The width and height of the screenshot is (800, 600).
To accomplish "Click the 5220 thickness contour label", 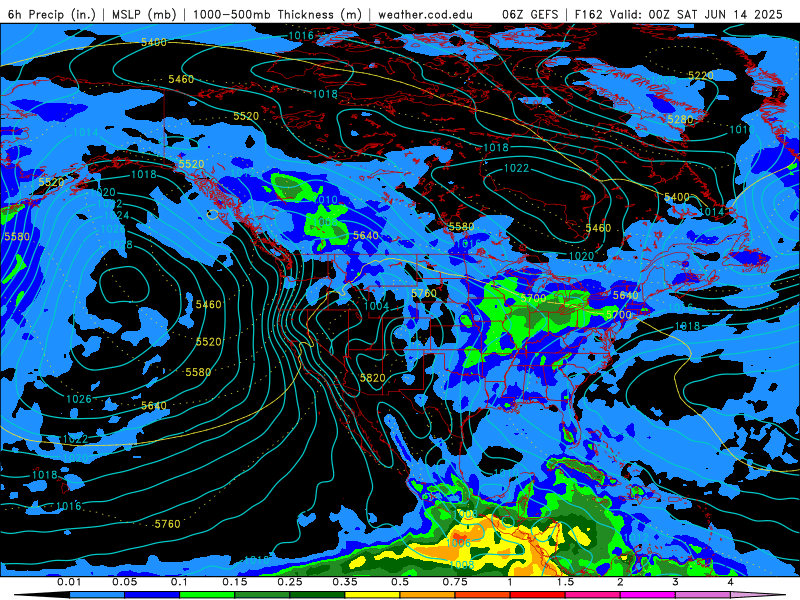I will pyautogui.click(x=701, y=76).
